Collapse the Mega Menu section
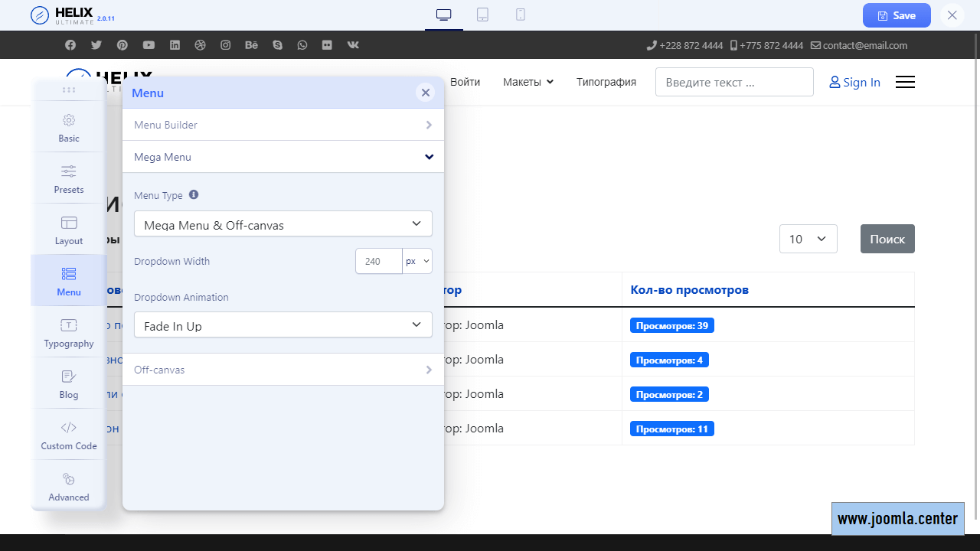 pyautogui.click(x=283, y=157)
